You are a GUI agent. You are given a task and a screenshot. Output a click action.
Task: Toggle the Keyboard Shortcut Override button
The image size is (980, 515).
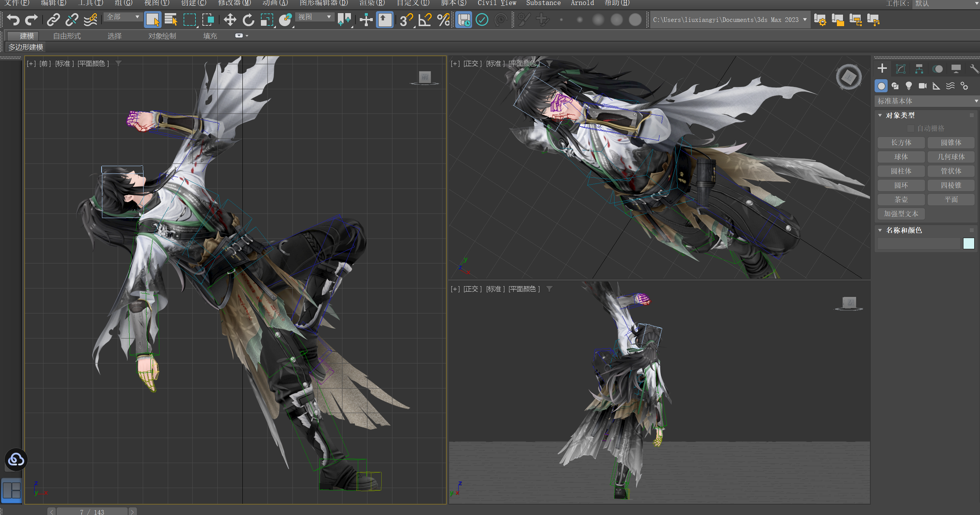pyautogui.click(x=384, y=20)
